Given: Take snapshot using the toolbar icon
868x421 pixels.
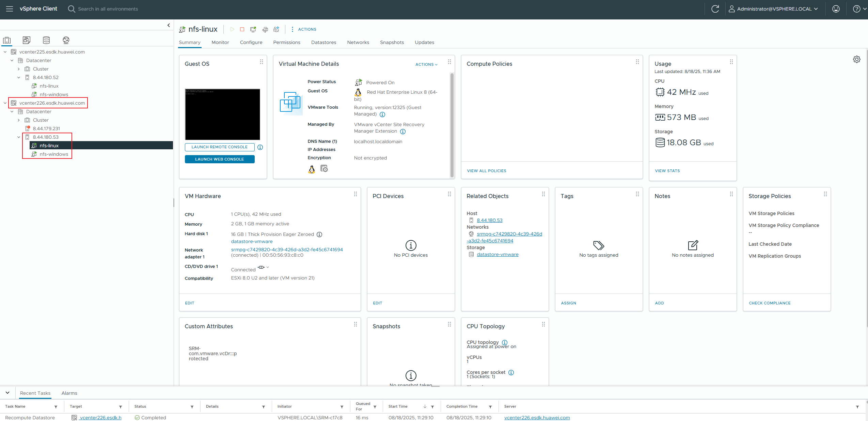Looking at the screenshot, I should pos(277,29).
